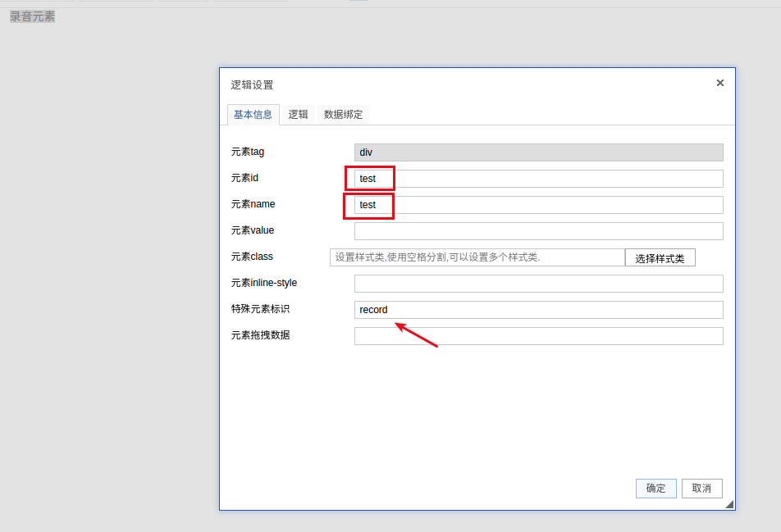Confirm with the 确定 button
The width and height of the screenshot is (781, 532).
(656, 489)
